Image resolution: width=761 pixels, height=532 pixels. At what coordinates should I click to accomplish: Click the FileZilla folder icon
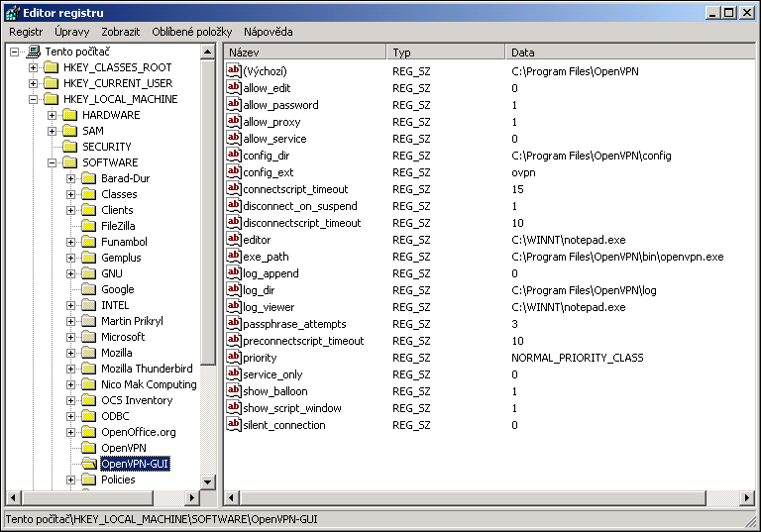[x=89, y=226]
